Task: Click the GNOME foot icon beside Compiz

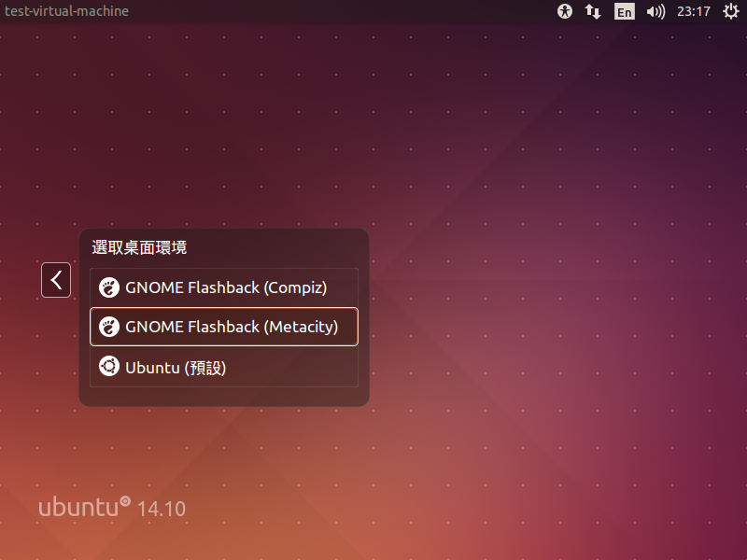Action: (x=109, y=287)
